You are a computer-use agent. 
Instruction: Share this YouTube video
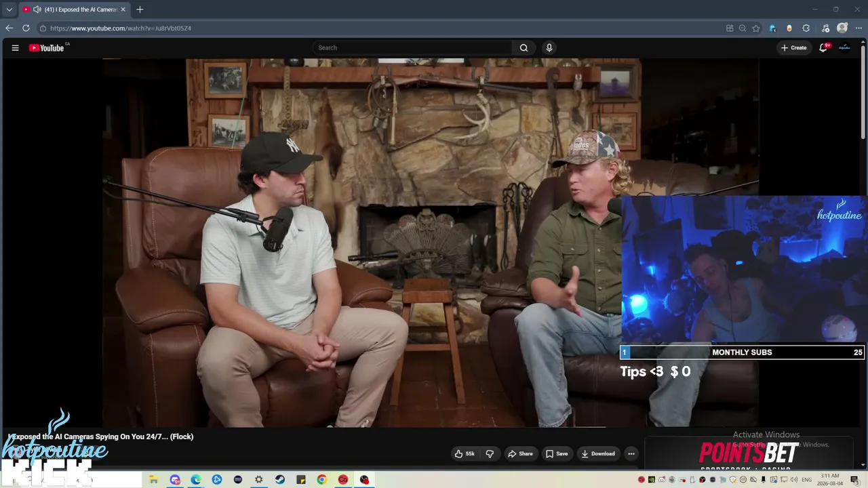pyautogui.click(x=520, y=453)
